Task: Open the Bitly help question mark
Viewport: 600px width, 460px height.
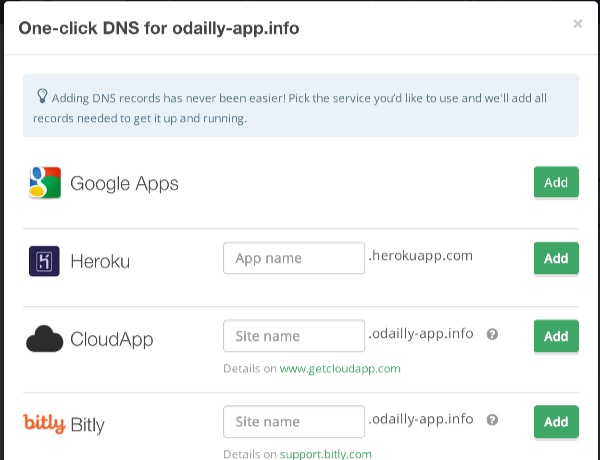Action: (492, 420)
